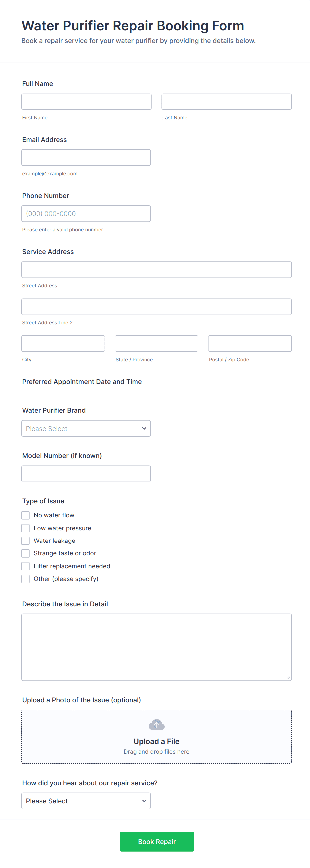Check Filter replacement needed
Screen dimensions: 310x868
pyautogui.click(x=26, y=566)
